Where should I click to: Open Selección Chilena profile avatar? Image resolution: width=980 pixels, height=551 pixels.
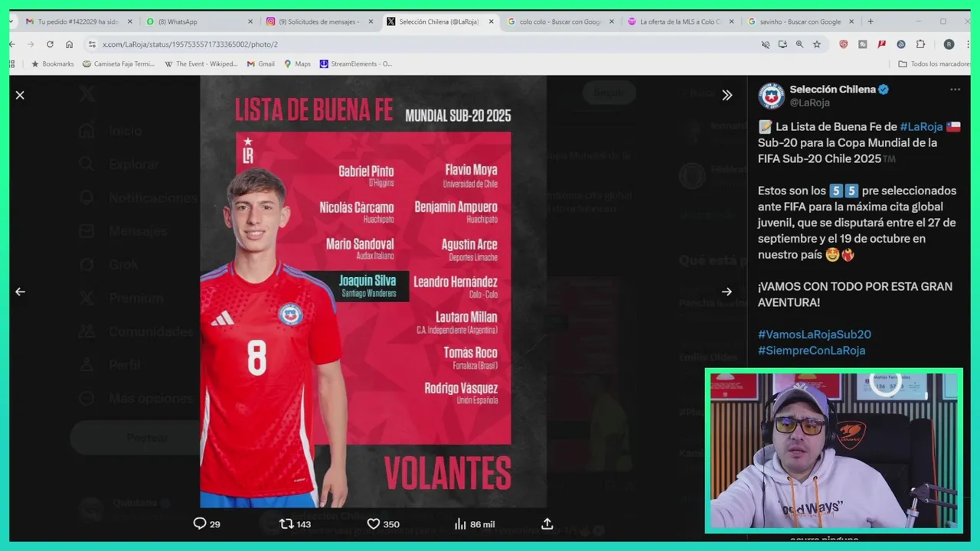(x=771, y=96)
